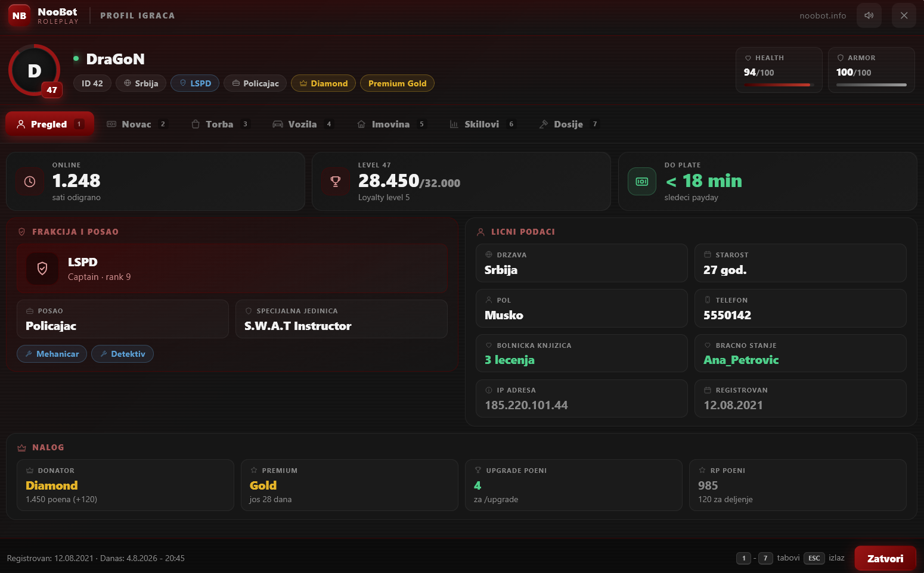
Task: Open the Pregled tab
Action: point(49,124)
